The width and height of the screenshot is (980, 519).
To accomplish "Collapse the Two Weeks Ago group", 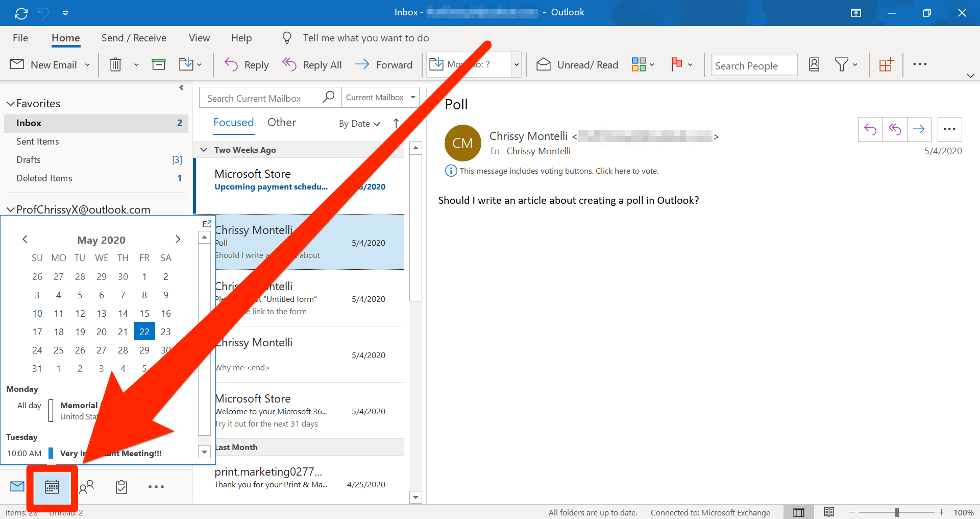I will [x=204, y=150].
